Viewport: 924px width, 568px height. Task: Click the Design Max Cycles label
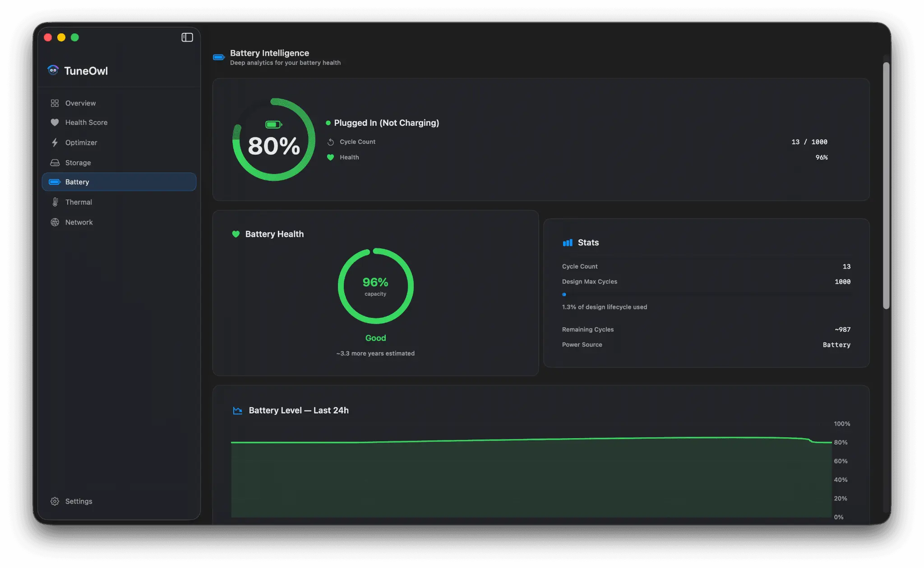click(590, 282)
